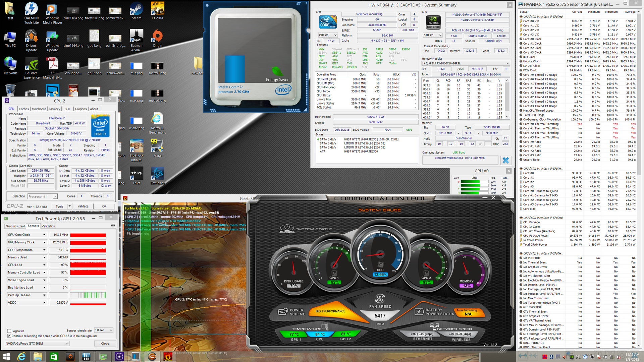The height and width of the screenshot is (362, 644).
Task: Click the blue X icon in System Summary
Action: coord(505,161)
